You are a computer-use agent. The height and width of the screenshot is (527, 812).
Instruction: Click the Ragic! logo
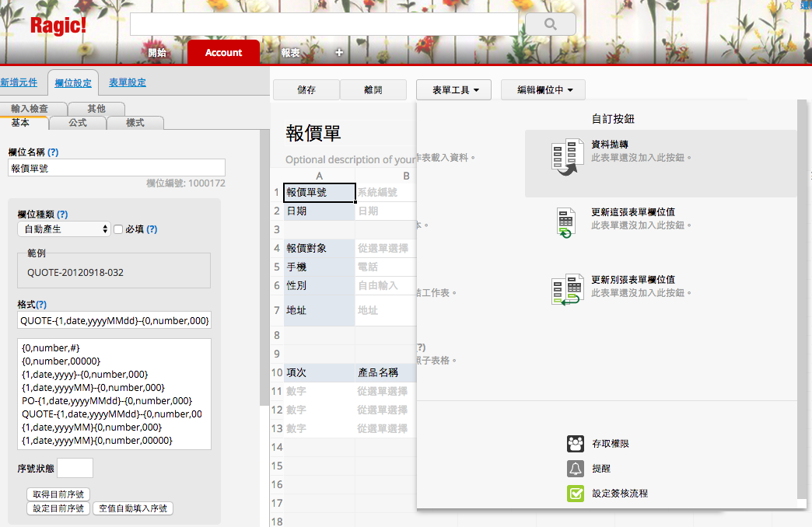[x=58, y=26]
